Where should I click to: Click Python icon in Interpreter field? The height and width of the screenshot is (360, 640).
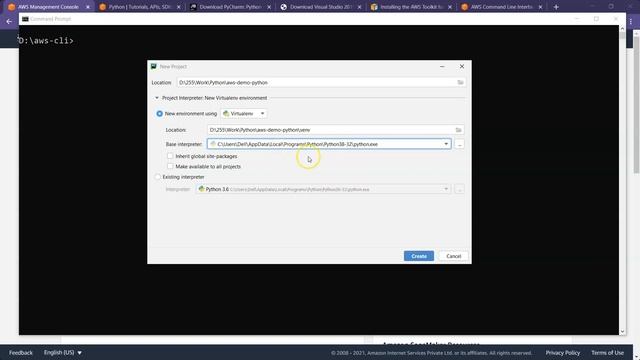(x=201, y=189)
